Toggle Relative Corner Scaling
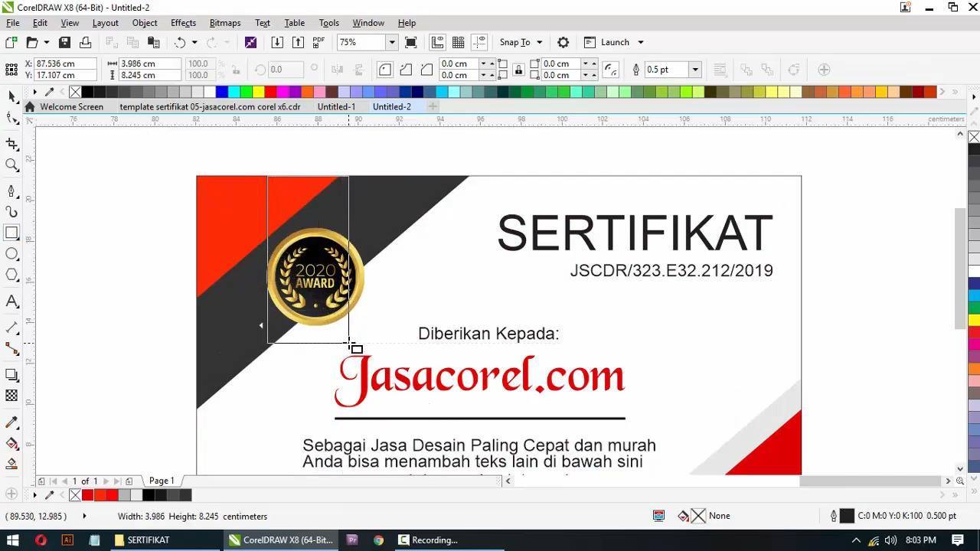The image size is (980, 551). click(x=610, y=70)
